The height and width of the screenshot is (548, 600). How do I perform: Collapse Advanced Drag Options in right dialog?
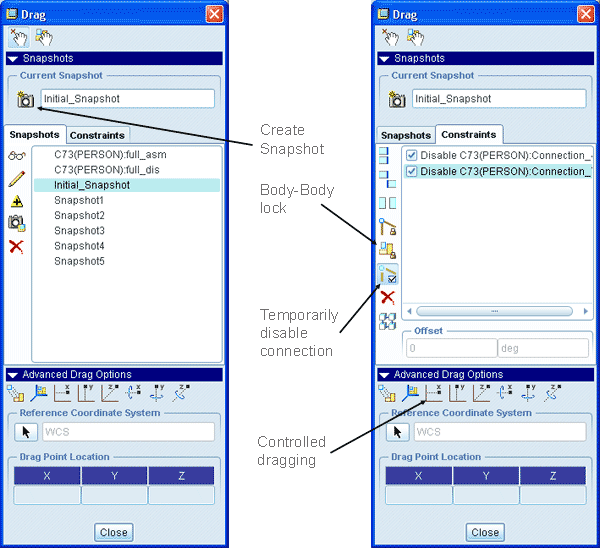pyautogui.click(x=385, y=374)
